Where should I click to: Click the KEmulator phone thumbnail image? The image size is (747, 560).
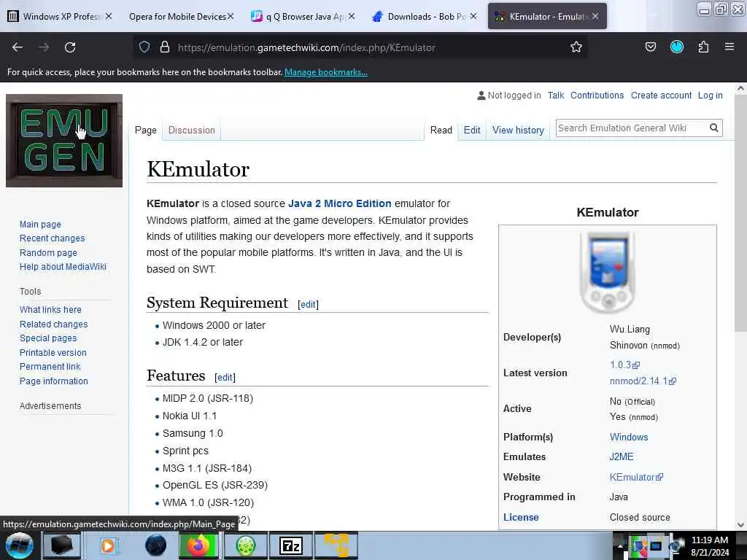[x=608, y=273]
